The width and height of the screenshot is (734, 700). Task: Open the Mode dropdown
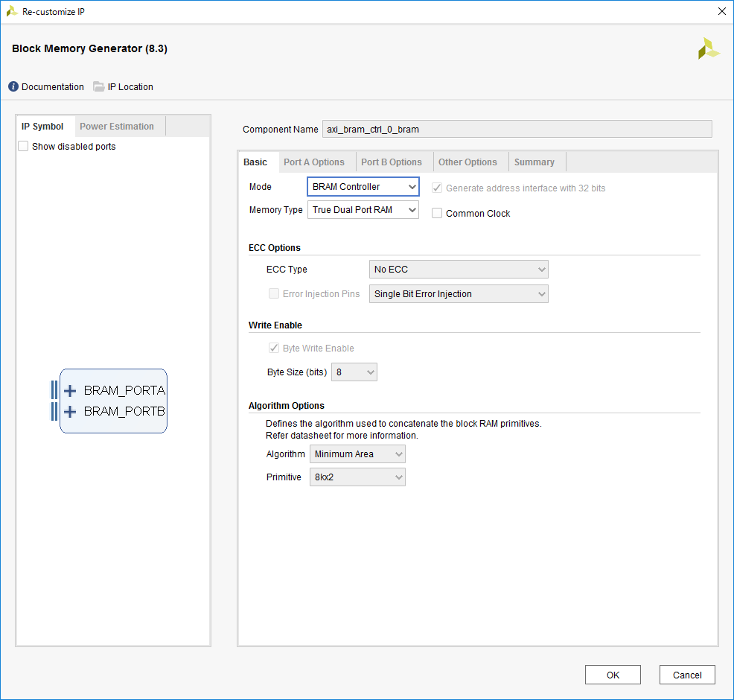[x=363, y=187]
